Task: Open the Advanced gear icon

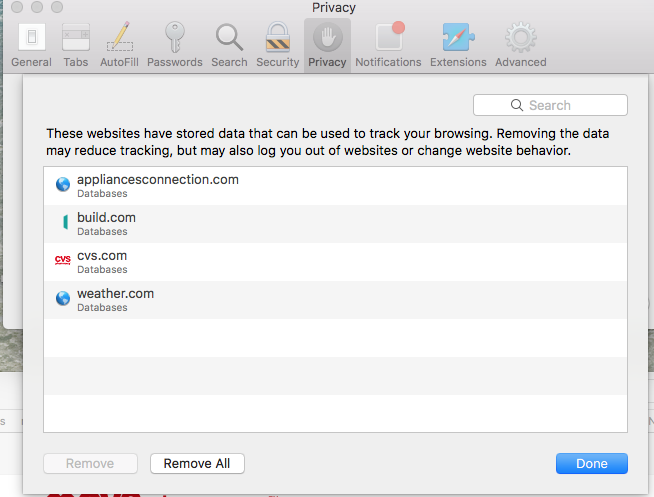Action: pyautogui.click(x=521, y=38)
